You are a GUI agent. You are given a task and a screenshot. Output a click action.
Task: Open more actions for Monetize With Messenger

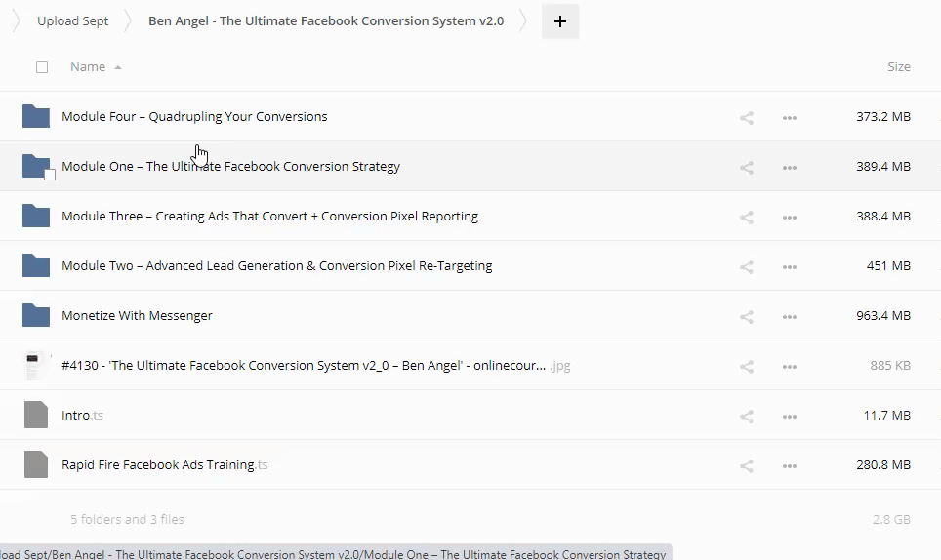click(790, 317)
